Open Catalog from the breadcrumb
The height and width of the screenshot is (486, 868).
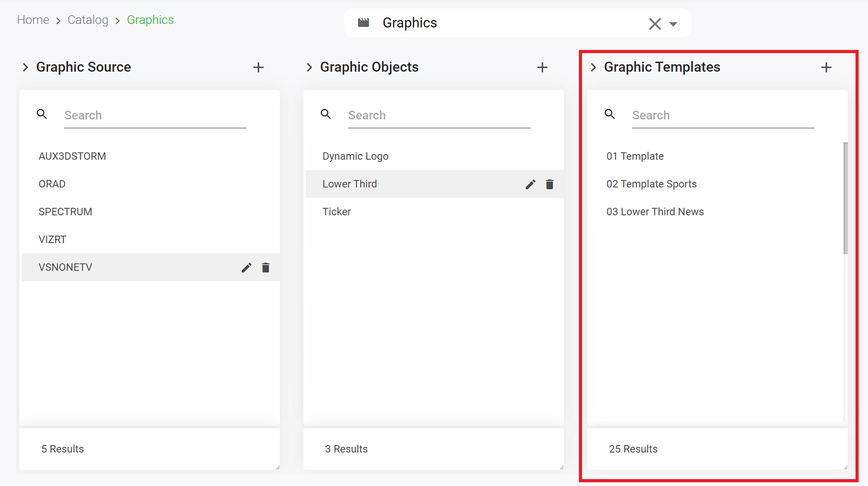[88, 20]
